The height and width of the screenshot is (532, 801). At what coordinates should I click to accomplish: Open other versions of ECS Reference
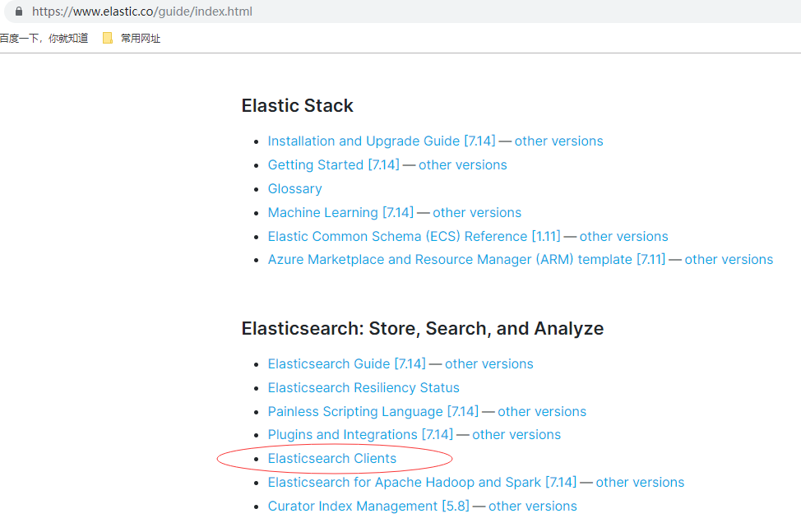pyautogui.click(x=623, y=236)
